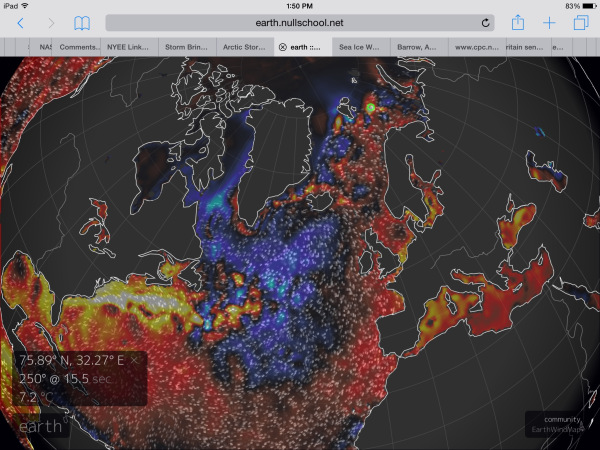Viewport: 600px width, 450px height.
Task: Switch to the Sea Ice W tab
Action: click(359, 47)
